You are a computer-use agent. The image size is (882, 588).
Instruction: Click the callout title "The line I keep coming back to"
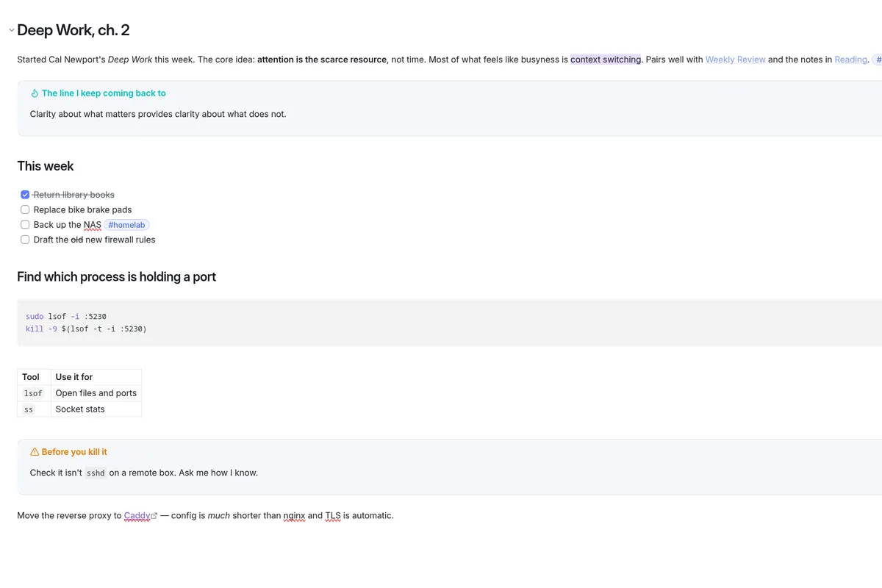104,93
